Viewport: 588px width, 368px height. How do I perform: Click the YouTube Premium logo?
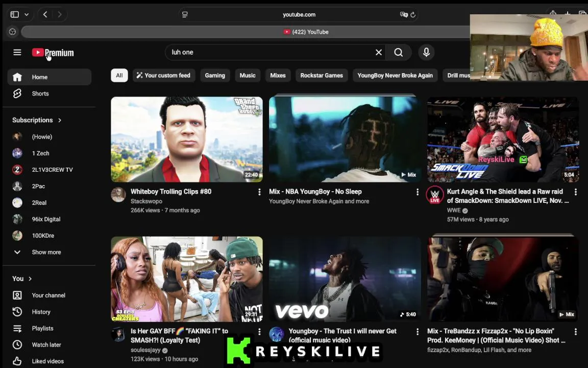53,53
